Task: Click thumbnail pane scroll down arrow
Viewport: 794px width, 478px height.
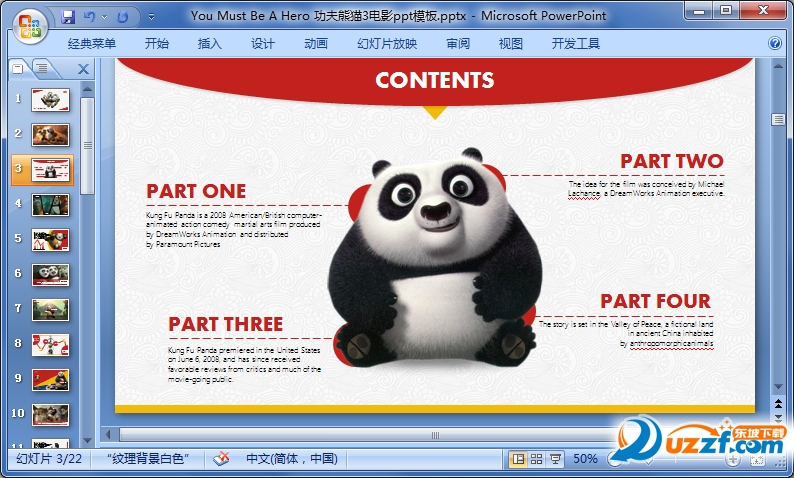Action: tap(87, 440)
